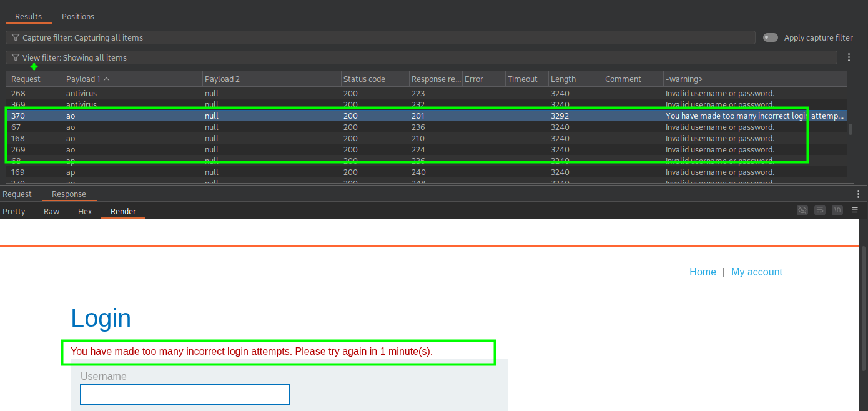Open the three-dot menu next to view filter
This screenshot has height=411, width=868.
coord(849,57)
